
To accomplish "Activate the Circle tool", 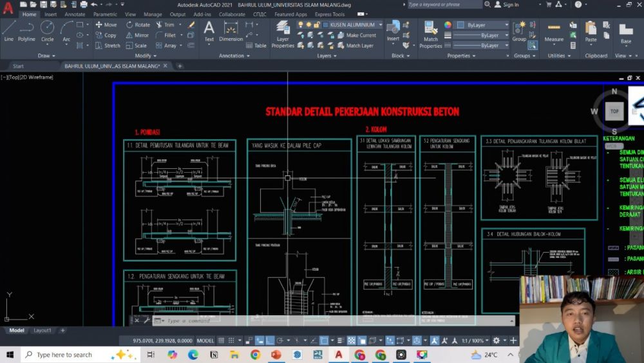I will click(x=47, y=30).
